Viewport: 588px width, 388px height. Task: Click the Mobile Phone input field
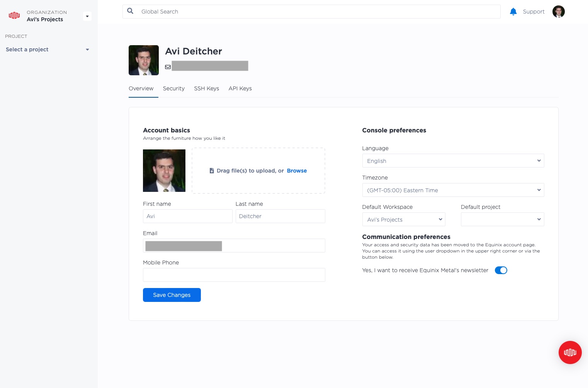(234, 275)
